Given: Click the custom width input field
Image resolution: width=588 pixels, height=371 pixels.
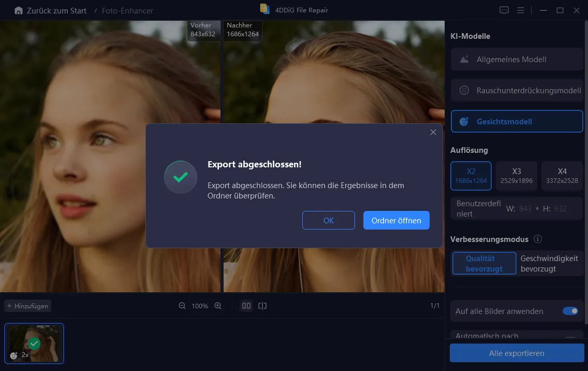Looking at the screenshot, I should pos(525,209).
